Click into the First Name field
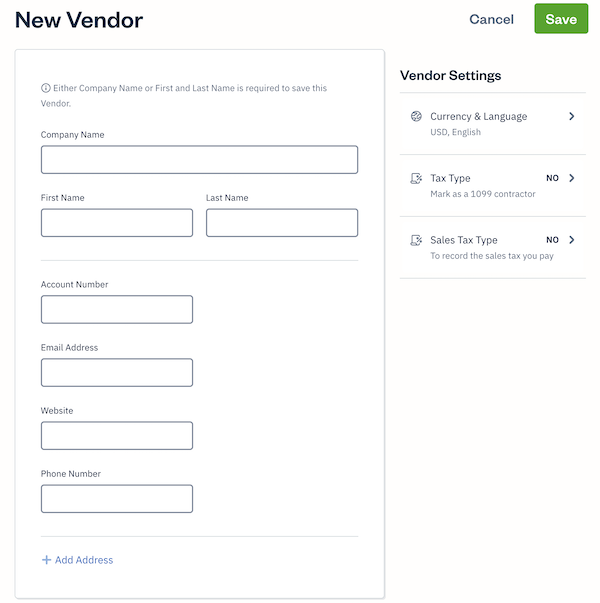 tap(117, 223)
